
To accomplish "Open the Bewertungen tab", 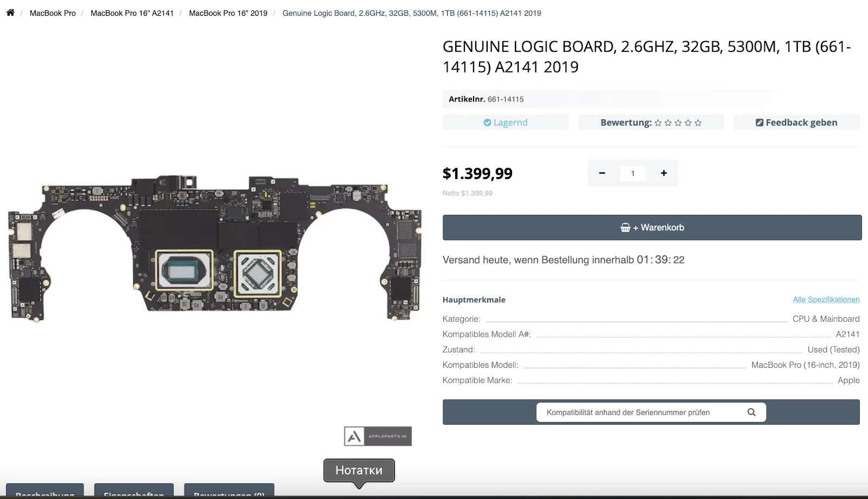I will [x=229, y=491].
